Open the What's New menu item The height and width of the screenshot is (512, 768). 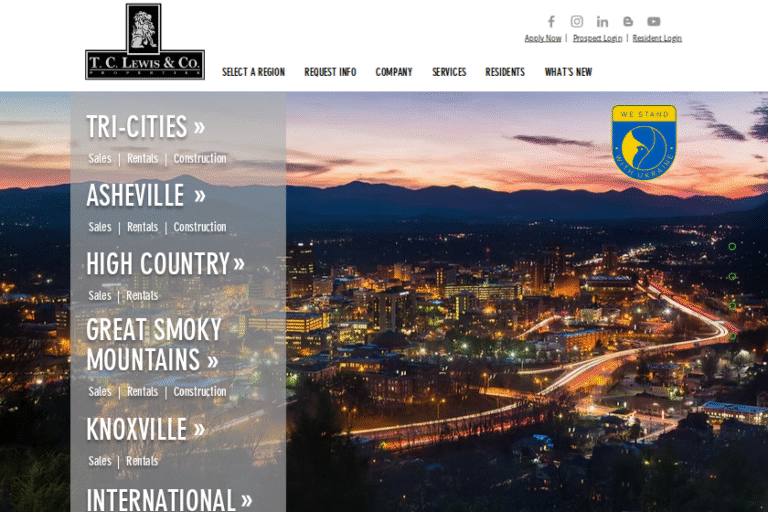click(568, 72)
